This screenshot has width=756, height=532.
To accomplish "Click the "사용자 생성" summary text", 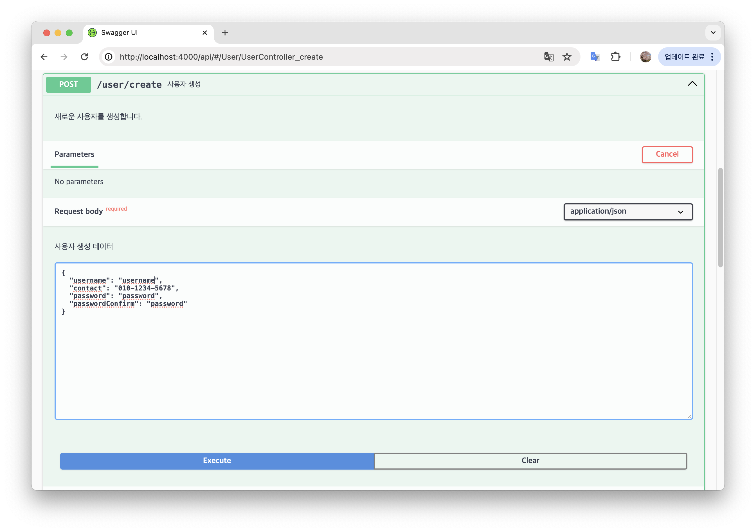I will tap(184, 84).
